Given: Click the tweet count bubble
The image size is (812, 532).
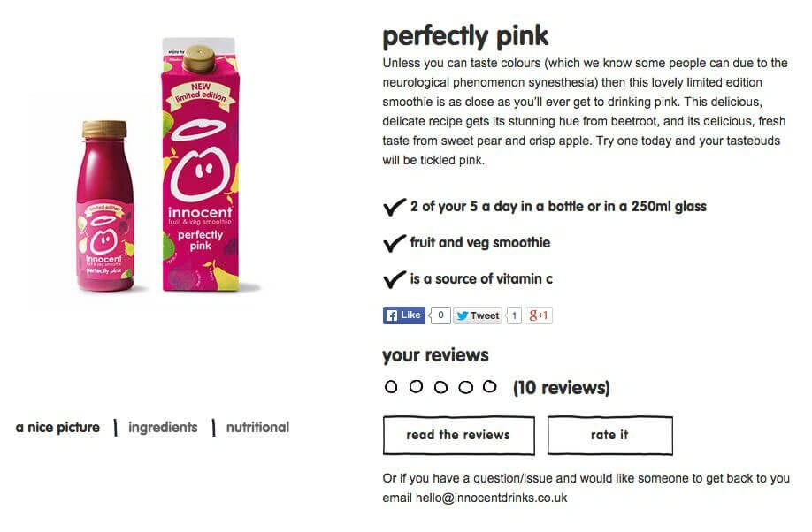Looking at the screenshot, I should (x=514, y=315).
